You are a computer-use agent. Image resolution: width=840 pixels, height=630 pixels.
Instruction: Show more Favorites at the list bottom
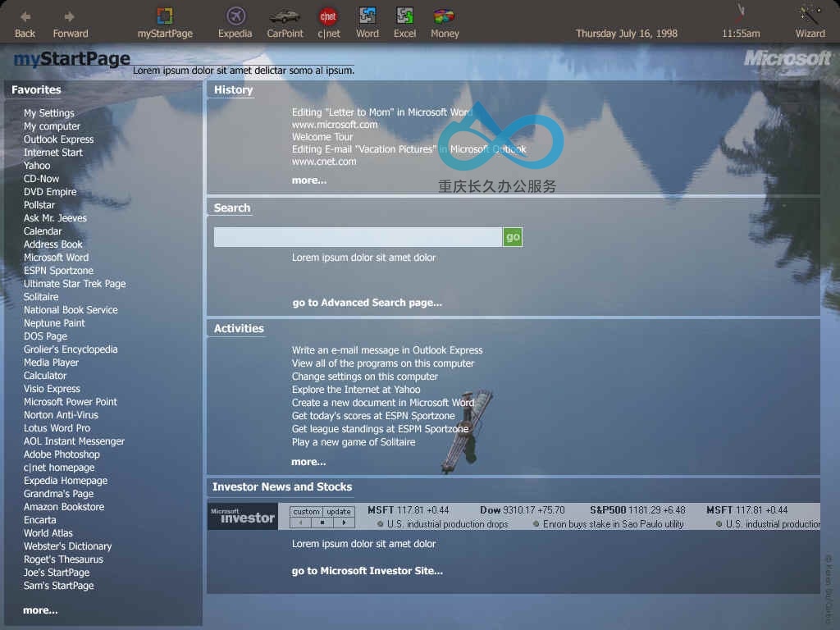tap(40, 610)
